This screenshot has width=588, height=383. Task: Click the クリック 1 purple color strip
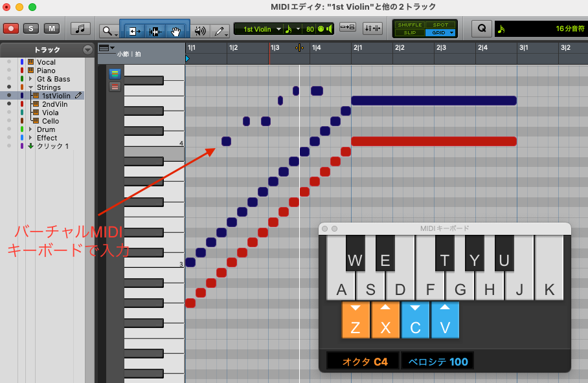(x=22, y=146)
